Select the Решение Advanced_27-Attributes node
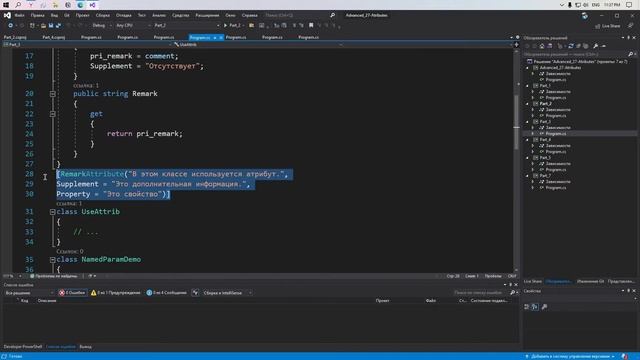 pos(578,62)
